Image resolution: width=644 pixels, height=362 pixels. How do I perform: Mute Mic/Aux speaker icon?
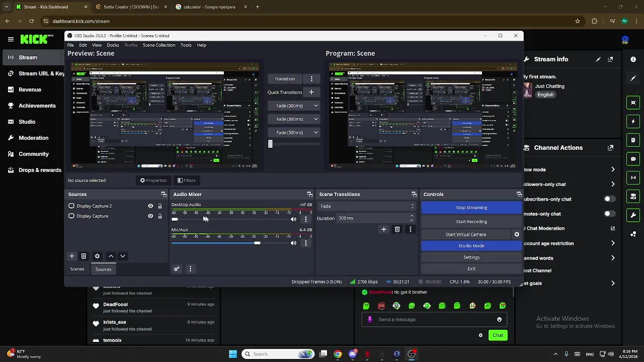coord(293,243)
